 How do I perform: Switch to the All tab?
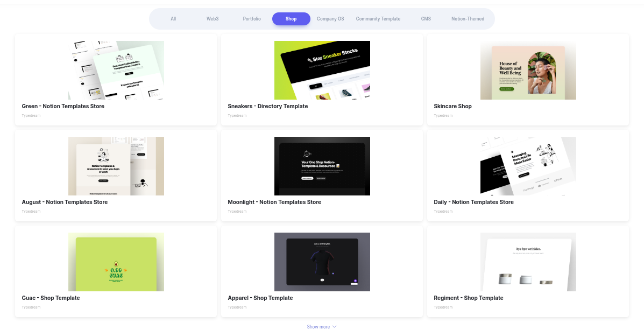[x=173, y=19]
